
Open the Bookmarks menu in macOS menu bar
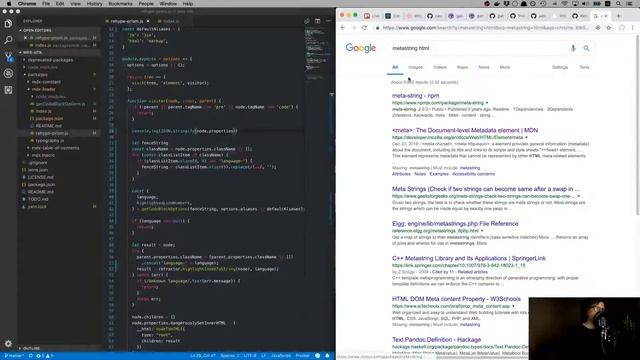click(120, 4)
